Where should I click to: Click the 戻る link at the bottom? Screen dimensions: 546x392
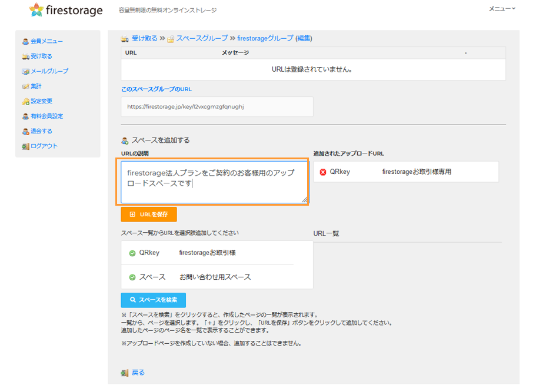[x=138, y=373]
